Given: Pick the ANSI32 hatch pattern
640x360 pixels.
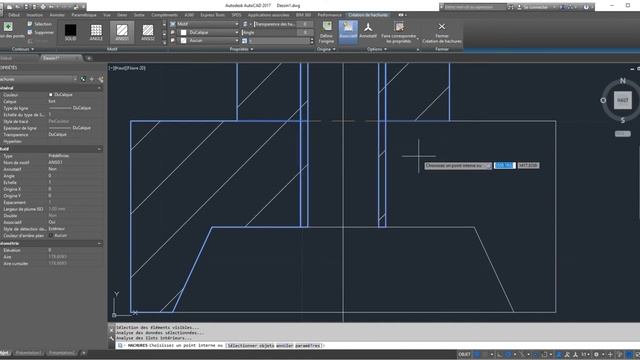Looking at the screenshot, I should point(147,32).
